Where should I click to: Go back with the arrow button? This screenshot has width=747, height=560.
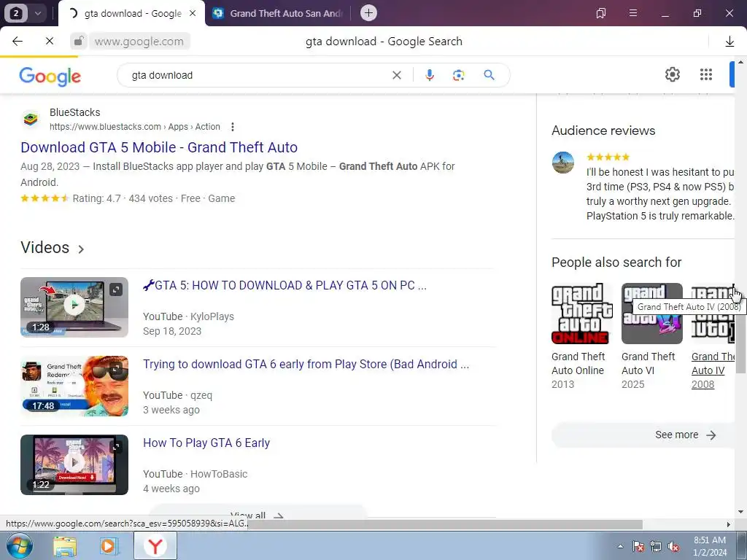(18, 41)
